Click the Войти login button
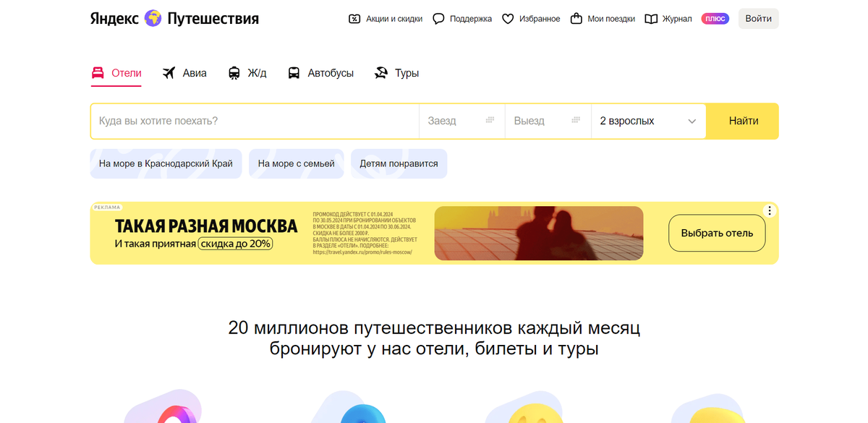The image size is (868, 423). coord(758,19)
